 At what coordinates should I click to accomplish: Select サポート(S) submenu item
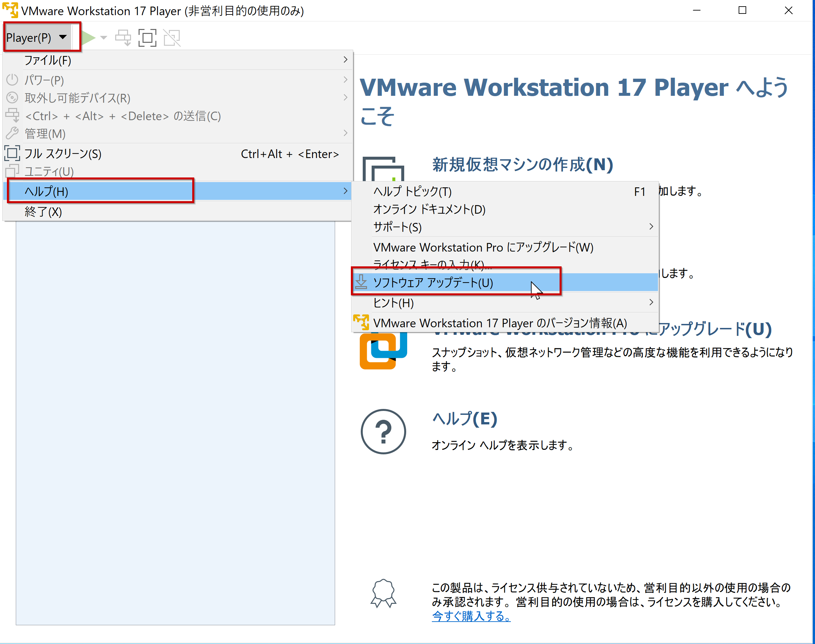(x=505, y=227)
